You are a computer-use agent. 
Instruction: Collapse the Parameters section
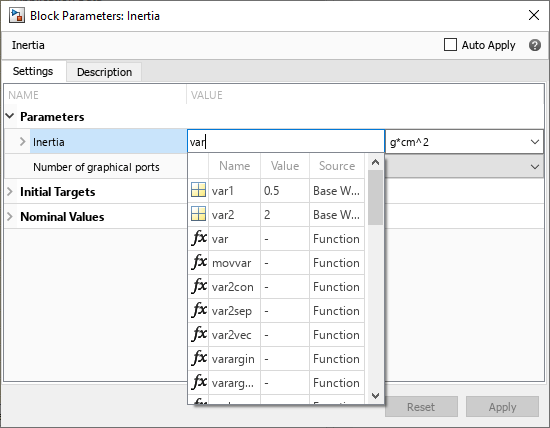pyautogui.click(x=10, y=116)
